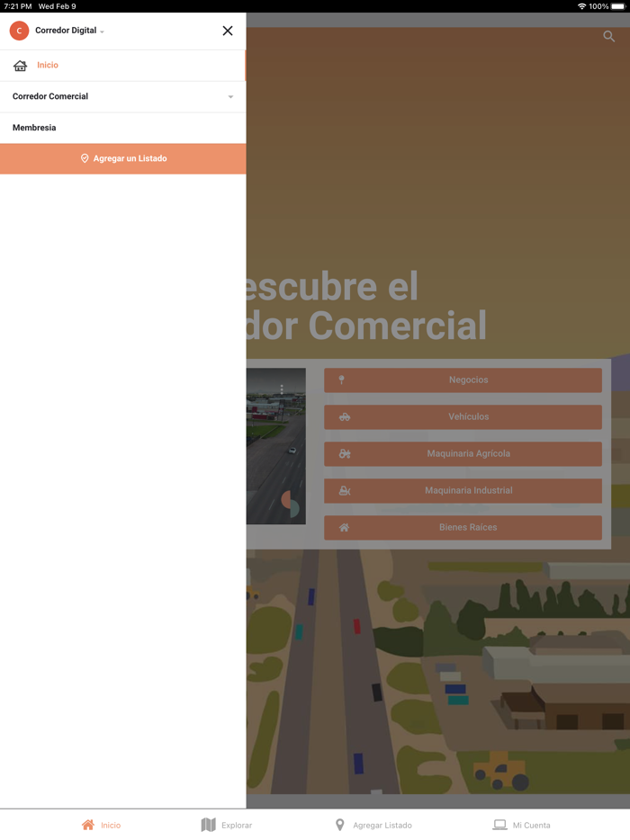
Task: Click the pin icon on the Negocios button
Action: [x=341, y=380]
